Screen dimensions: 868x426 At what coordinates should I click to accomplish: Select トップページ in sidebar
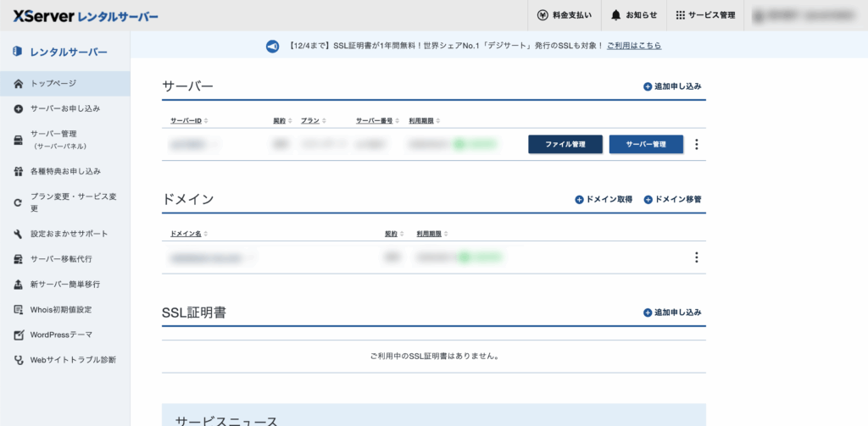click(53, 84)
